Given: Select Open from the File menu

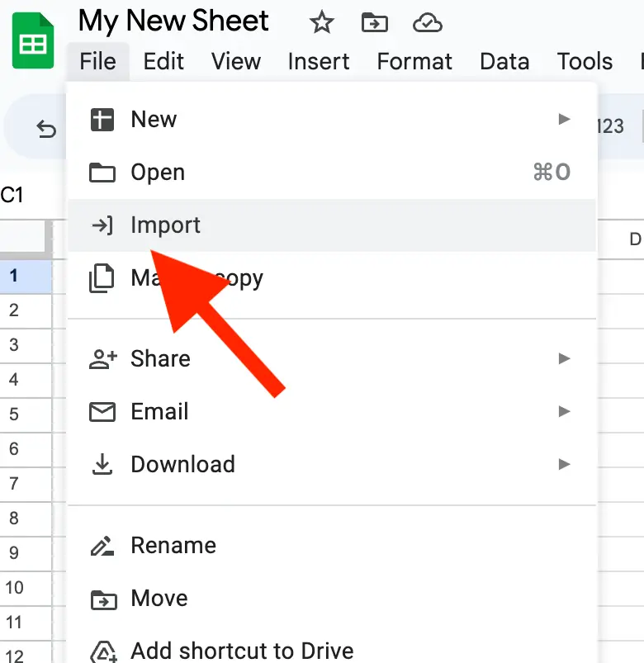Looking at the screenshot, I should pyautogui.click(x=158, y=172).
